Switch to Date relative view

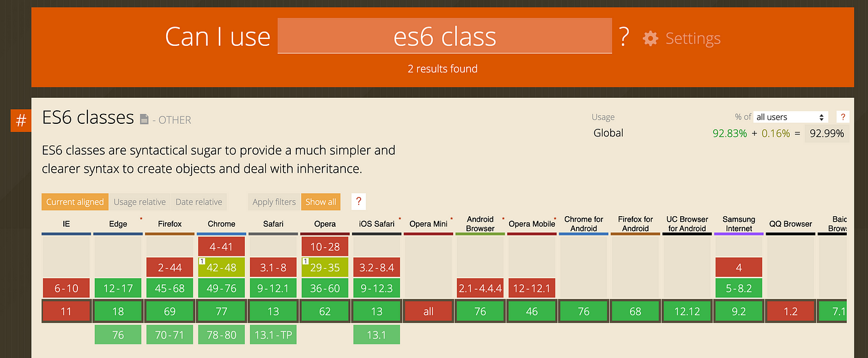coord(199,202)
